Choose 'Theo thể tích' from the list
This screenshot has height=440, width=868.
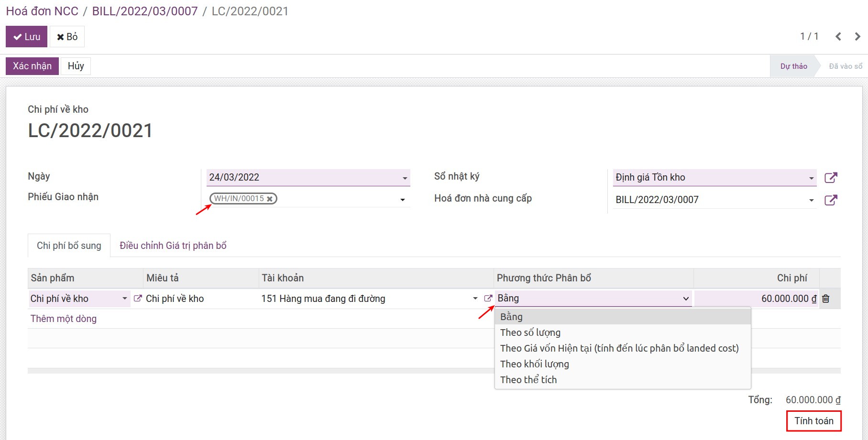(528, 380)
